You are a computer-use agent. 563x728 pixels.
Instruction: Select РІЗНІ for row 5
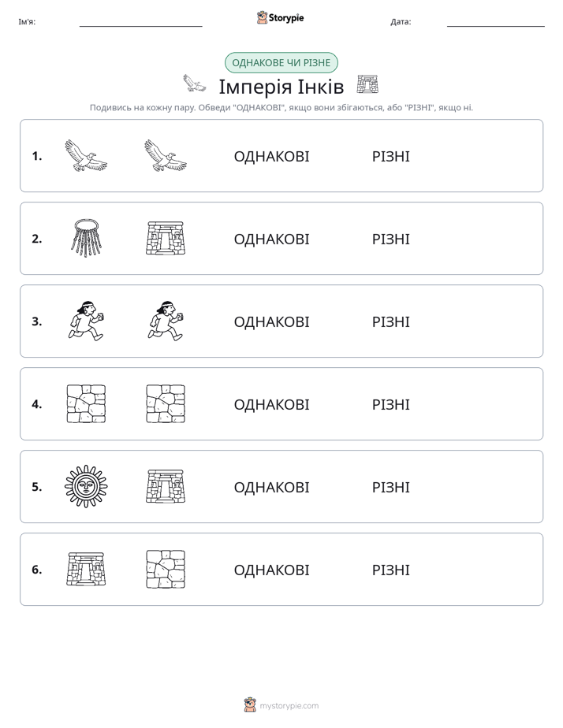coord(390,487)
